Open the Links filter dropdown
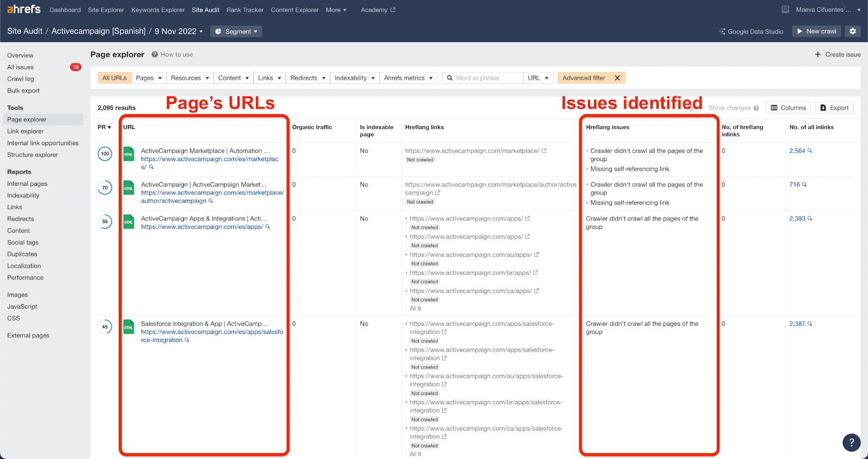The width and height of the screenshot is (868, 459). click(270, 78)
